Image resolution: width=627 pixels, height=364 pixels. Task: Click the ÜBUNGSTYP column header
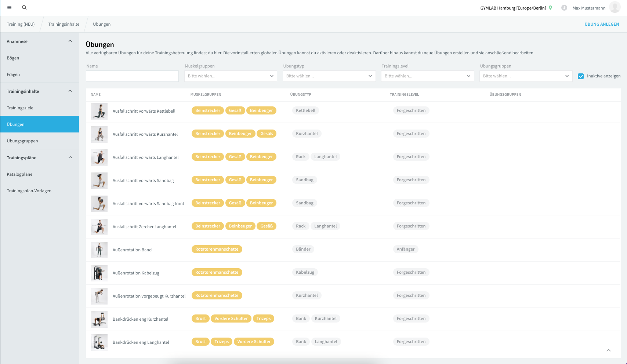pos(301,95)
